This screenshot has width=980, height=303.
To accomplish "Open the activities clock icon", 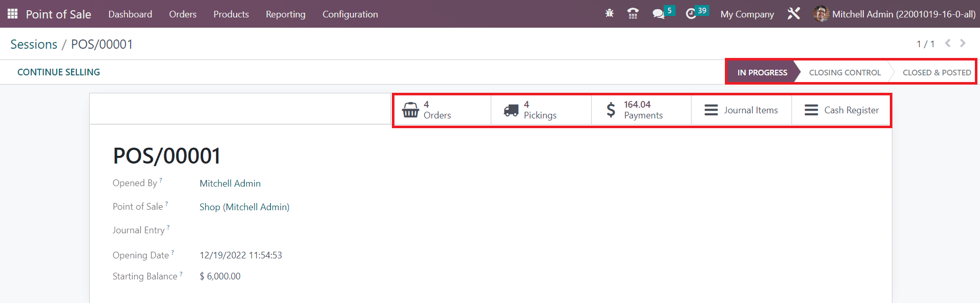I will tap(691, 14).
